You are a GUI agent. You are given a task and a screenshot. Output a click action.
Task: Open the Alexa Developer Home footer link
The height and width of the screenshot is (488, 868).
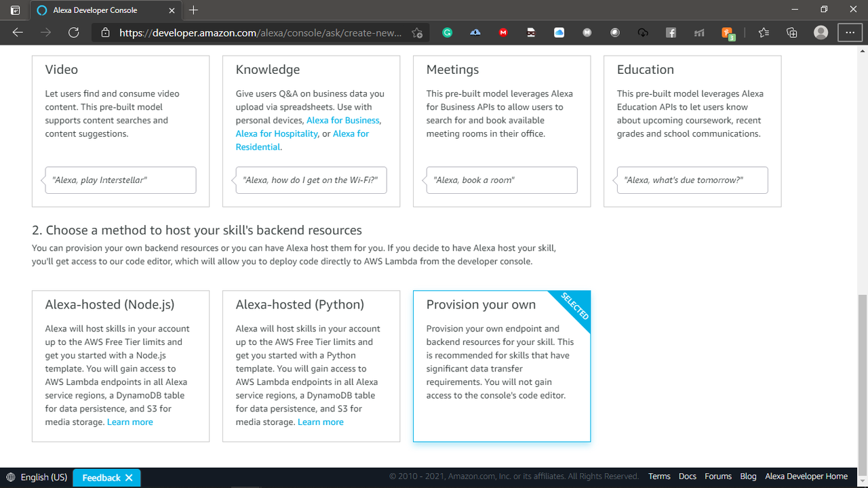coord(806,476)
